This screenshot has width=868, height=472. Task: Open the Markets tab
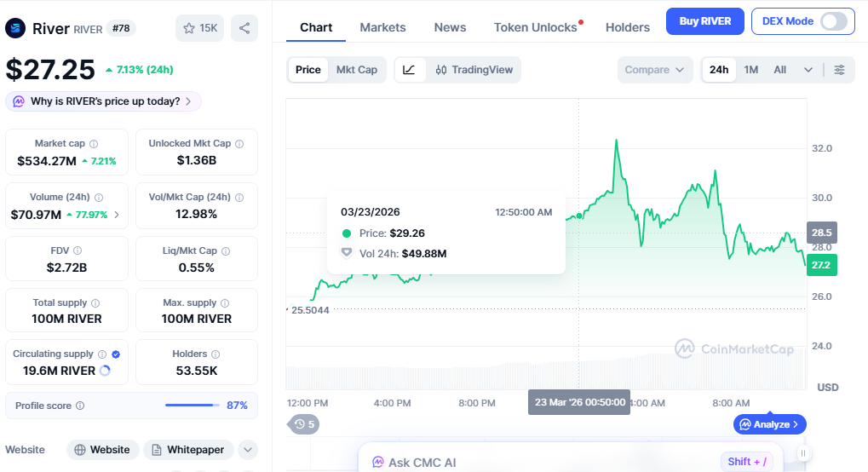[382, 27]
